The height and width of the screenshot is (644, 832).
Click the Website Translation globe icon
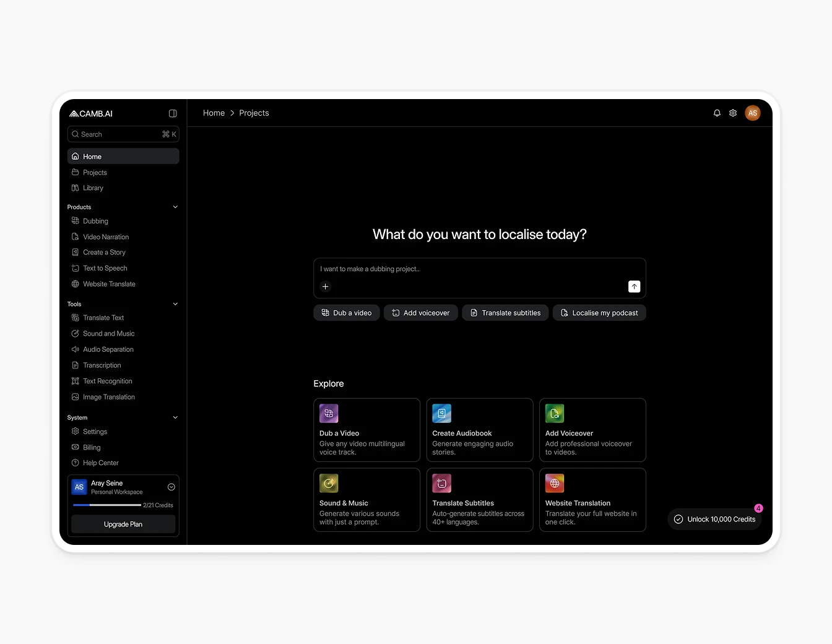pos(555,483)
